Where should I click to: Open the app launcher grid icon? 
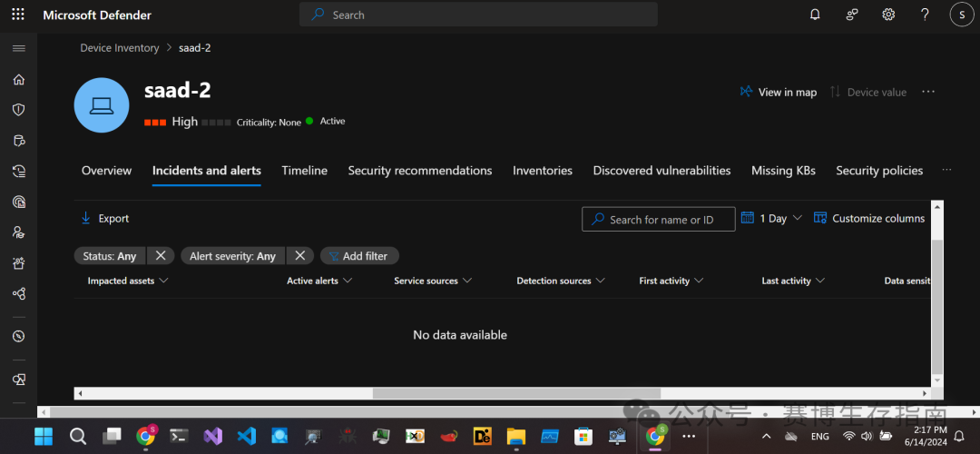19,15
